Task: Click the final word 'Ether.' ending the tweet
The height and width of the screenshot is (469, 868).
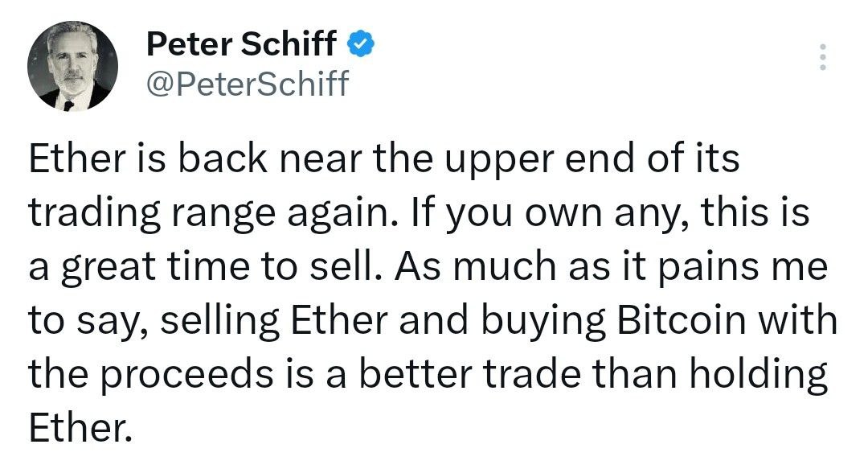Action: [81, 428]
